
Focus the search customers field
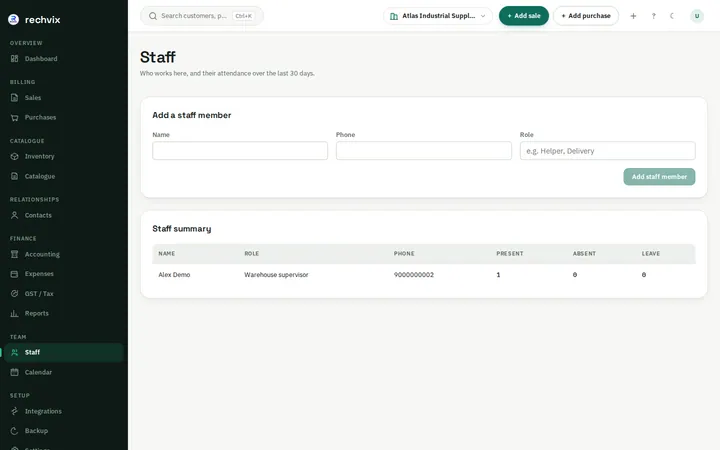(202, 16)
